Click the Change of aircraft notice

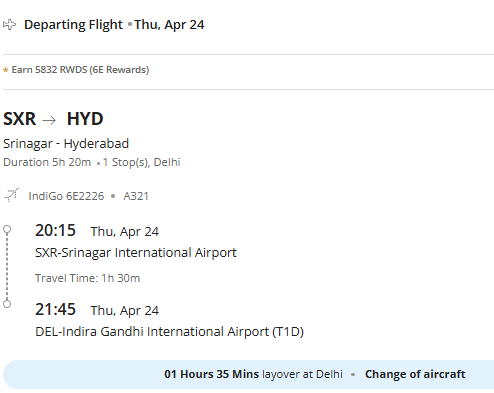[x=415, y=374]
